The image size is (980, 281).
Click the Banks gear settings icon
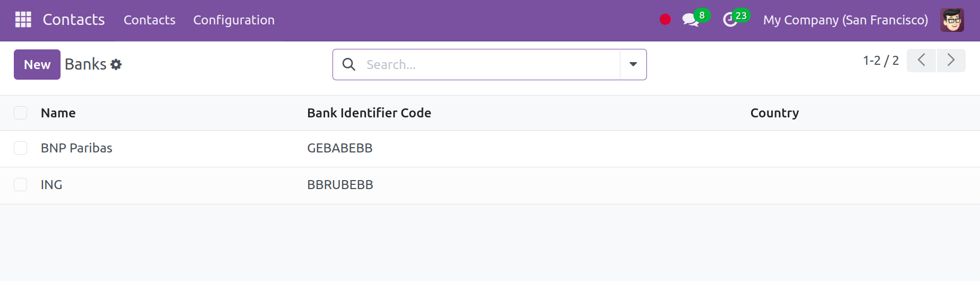click(x=116, y=65)
